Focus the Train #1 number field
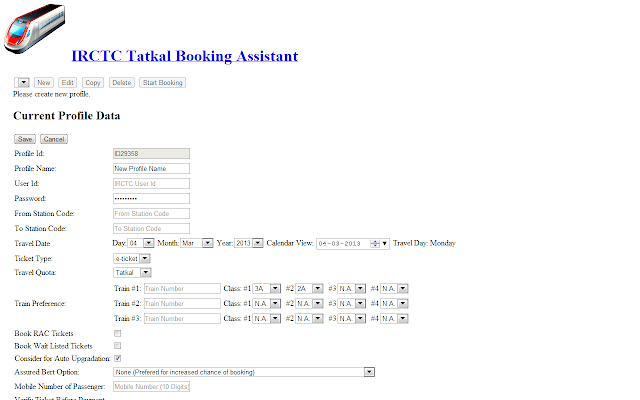The height and width of the screenshot is (400, 640). click(182, 289)
